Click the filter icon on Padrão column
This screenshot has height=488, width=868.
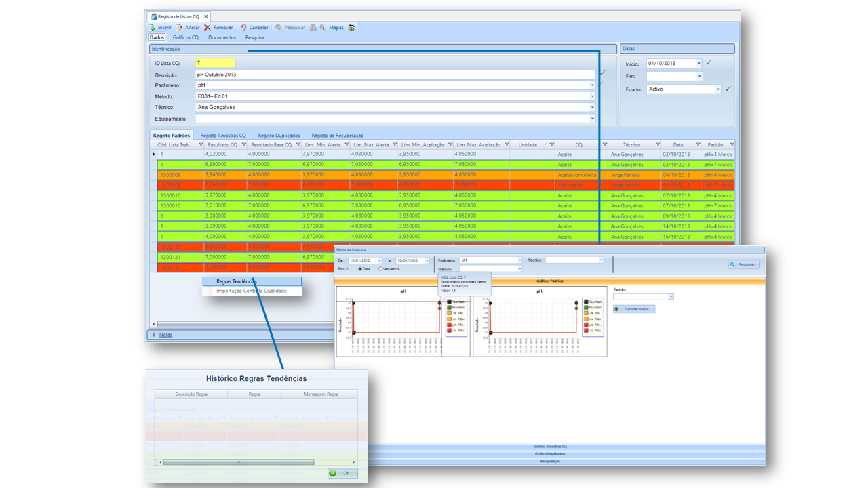[732, 145]
